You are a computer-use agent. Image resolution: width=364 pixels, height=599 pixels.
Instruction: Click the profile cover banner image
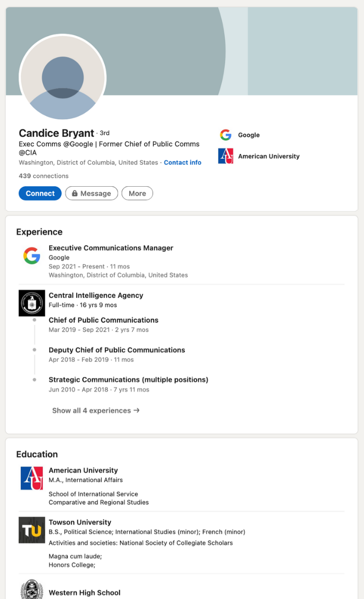pos(289,50)
